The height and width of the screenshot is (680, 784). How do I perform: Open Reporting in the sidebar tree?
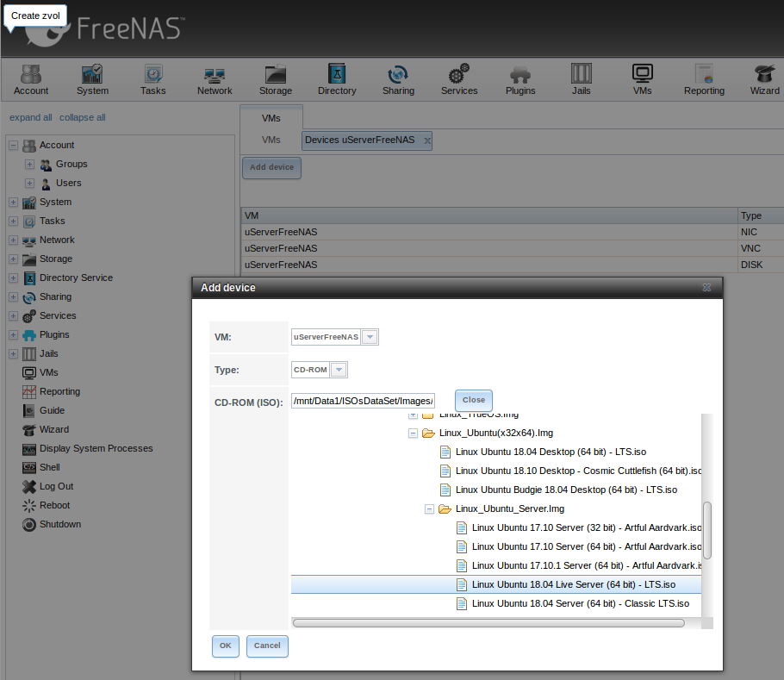pos(59,391)
